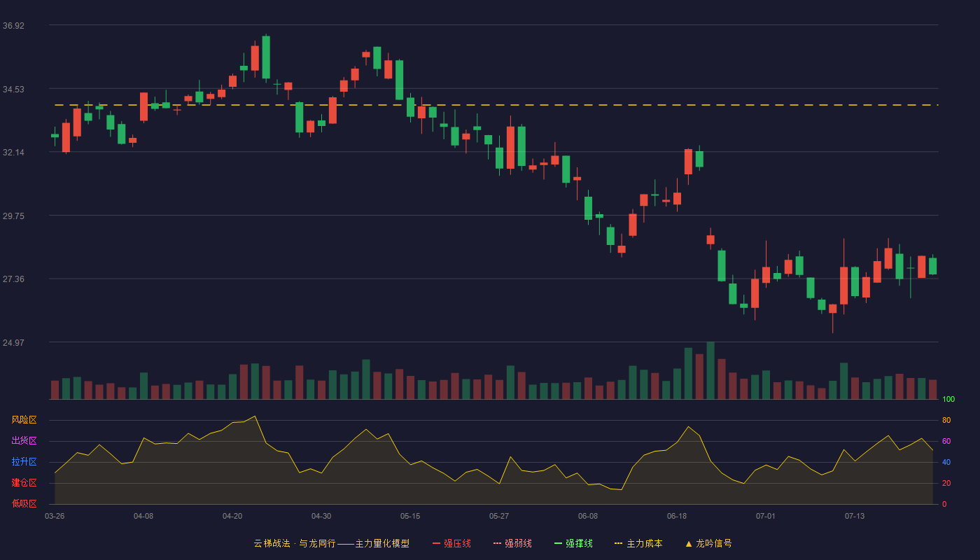Image resolution: width=980 pixels, height=560 pixels.
Task: Toggle the 龙吟信号 legend label
Action: coord(714,543)
